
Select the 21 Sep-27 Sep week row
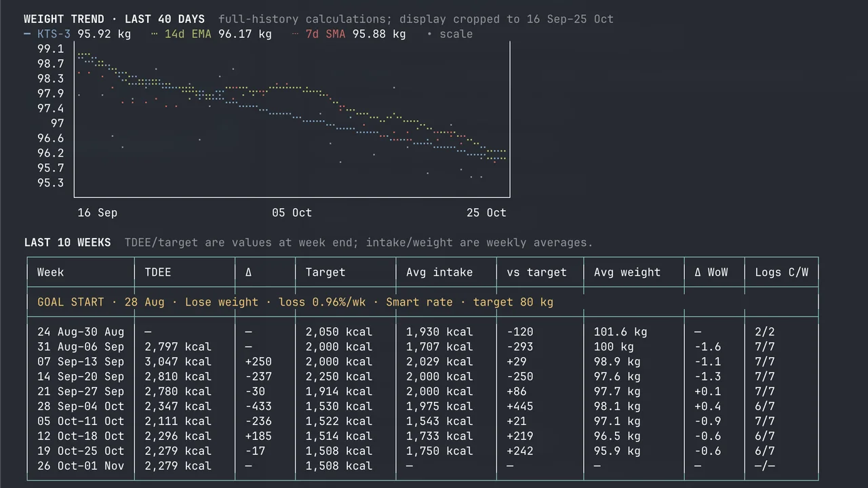click(422, 392)
